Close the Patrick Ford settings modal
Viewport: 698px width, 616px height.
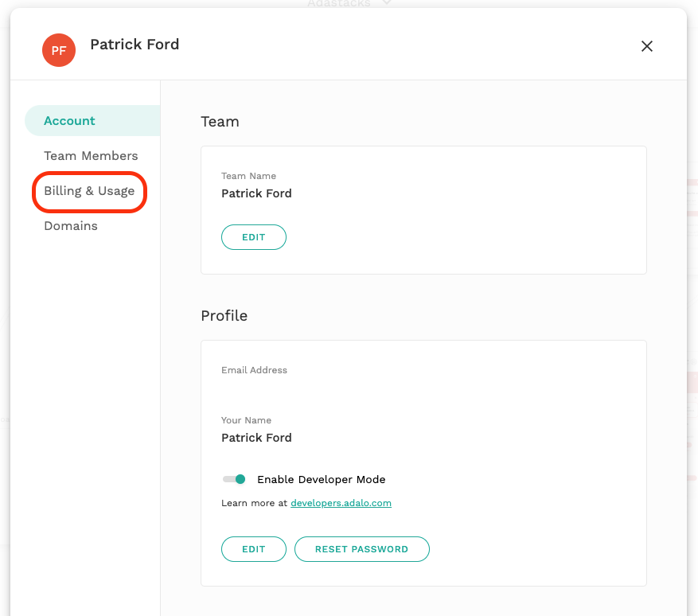coord(647,46)
